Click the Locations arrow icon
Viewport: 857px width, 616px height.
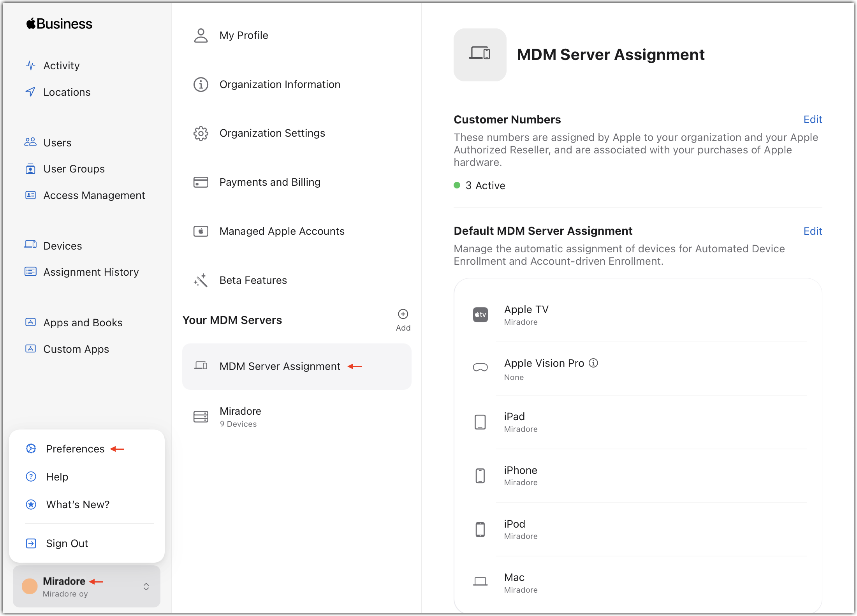coord(30,92)
